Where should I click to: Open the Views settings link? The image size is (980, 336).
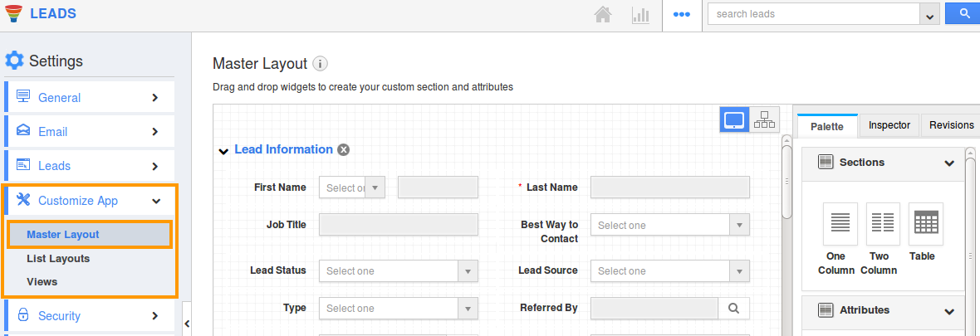(x=42, y=282)
